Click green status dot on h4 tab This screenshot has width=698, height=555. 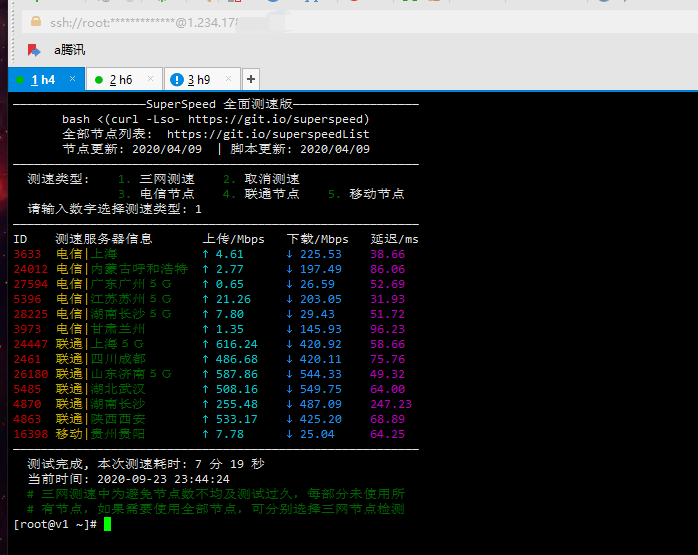[x=20, y=79]
